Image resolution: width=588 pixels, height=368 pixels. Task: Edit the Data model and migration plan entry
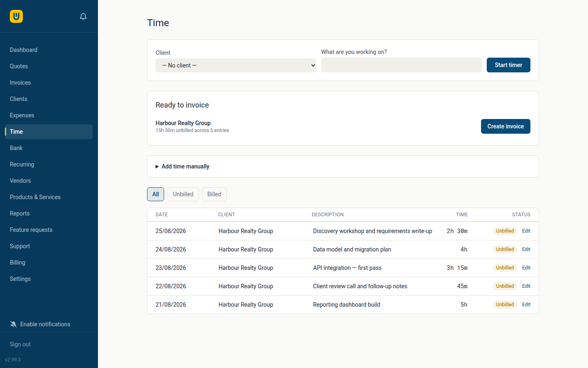(x=526, y=249)
